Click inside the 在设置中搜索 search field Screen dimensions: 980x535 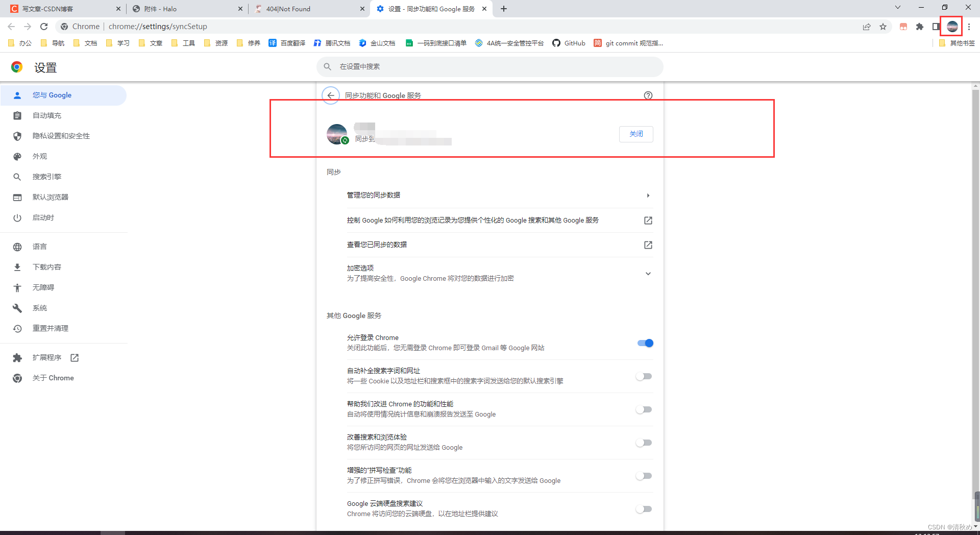490,66
